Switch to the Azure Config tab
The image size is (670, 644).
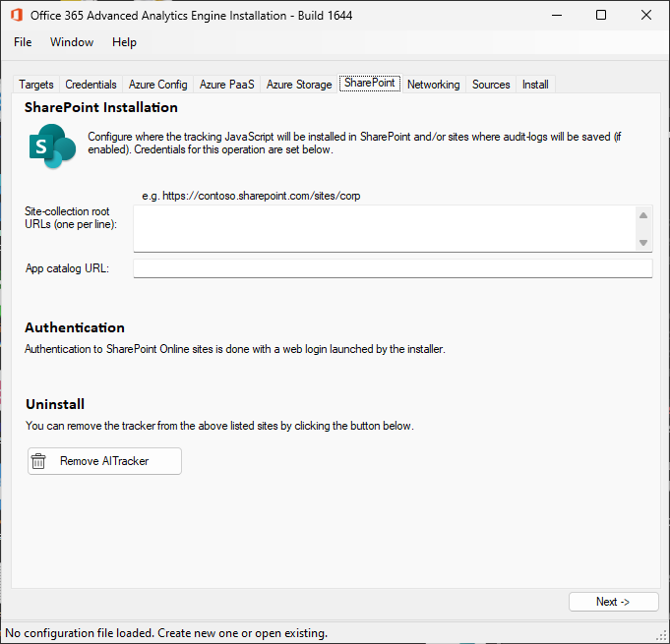click(158, 85)
